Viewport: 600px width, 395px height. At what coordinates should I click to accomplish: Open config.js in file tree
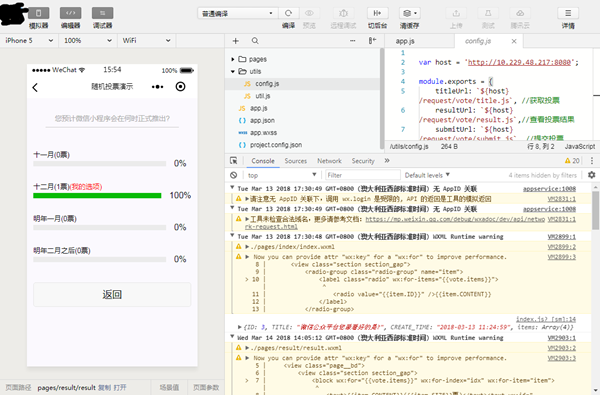[267, 84]
